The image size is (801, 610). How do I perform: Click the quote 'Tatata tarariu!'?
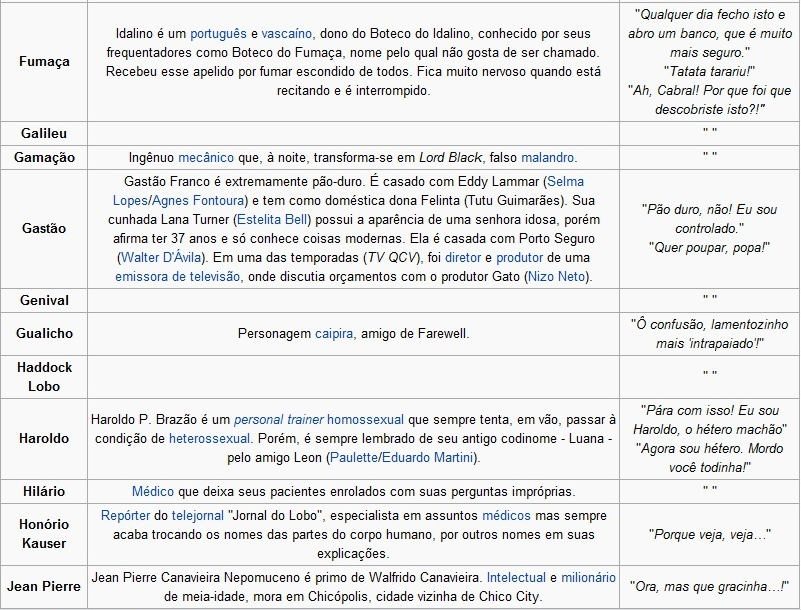pyautogui.click(x=710, y=72)
